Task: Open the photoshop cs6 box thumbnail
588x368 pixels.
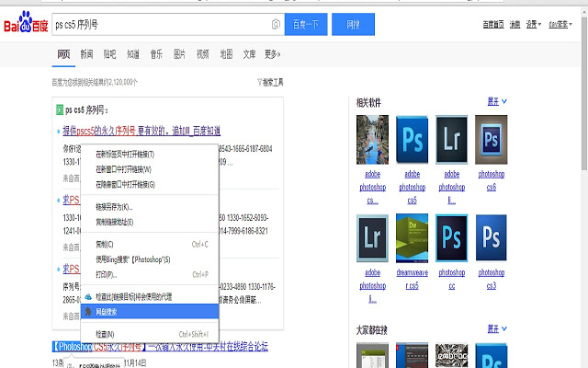Action: (x=492, y=140)
